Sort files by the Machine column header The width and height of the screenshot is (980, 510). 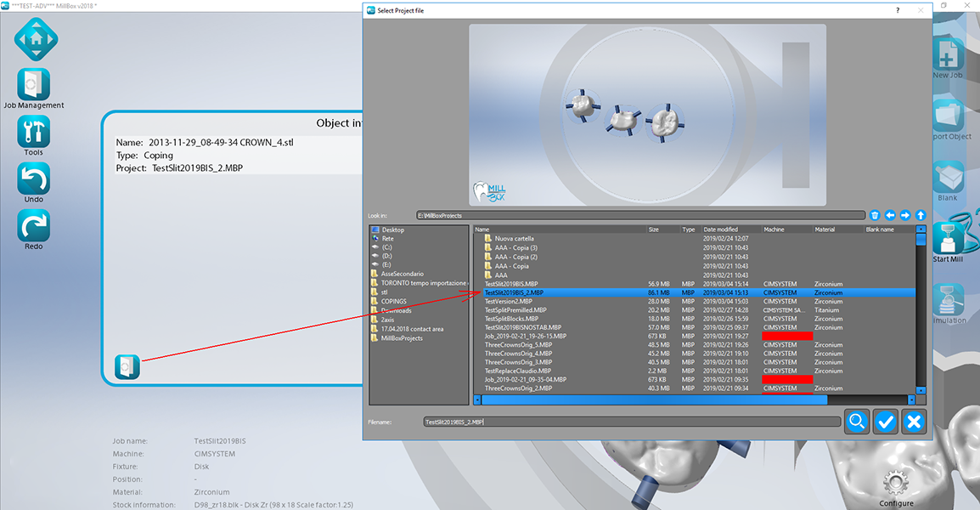pos(787,229)
